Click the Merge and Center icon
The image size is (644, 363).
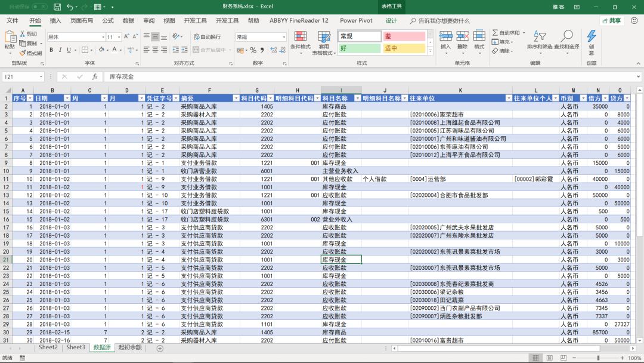click(x=196, y=50)
